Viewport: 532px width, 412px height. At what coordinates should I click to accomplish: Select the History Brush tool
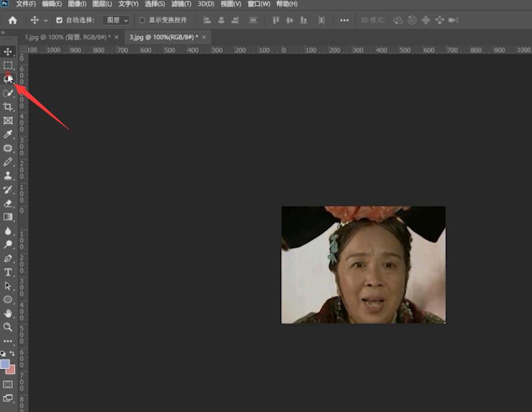pos(8,189)
